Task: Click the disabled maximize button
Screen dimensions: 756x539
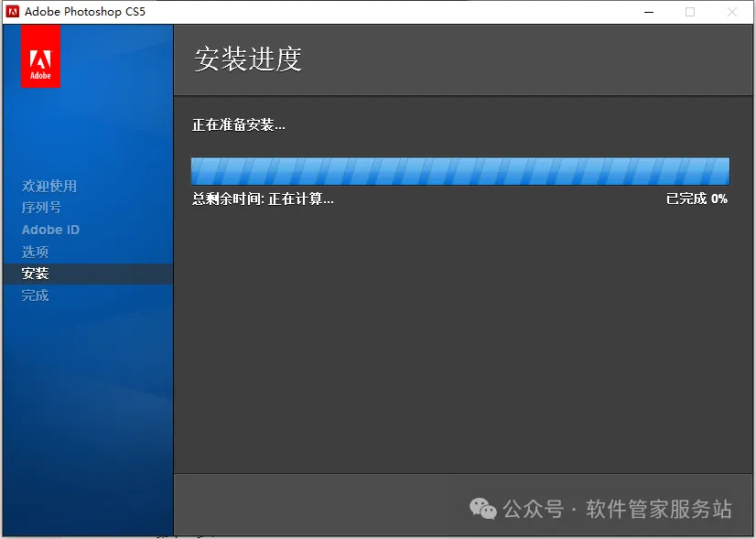Action: 690,12
